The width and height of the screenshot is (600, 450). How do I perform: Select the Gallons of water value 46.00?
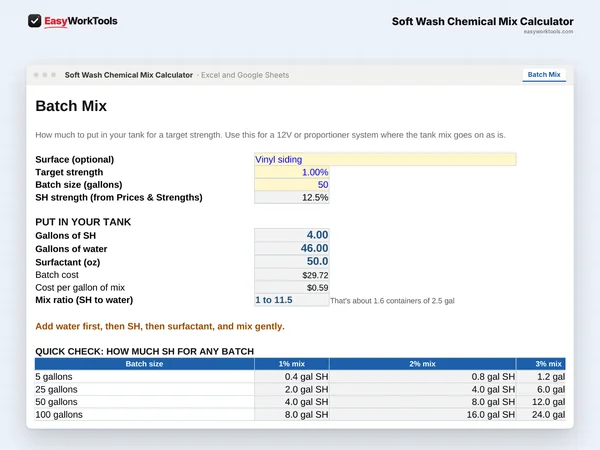[292, 248]
